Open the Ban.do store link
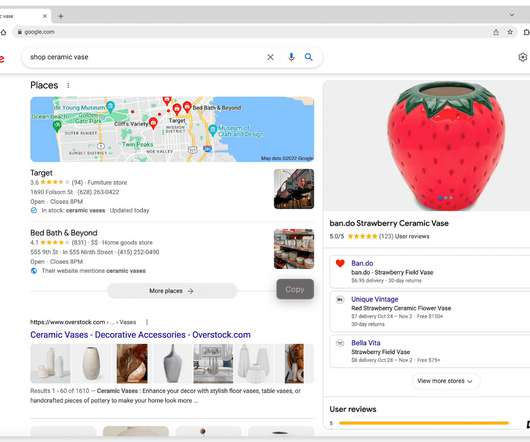 362,263
